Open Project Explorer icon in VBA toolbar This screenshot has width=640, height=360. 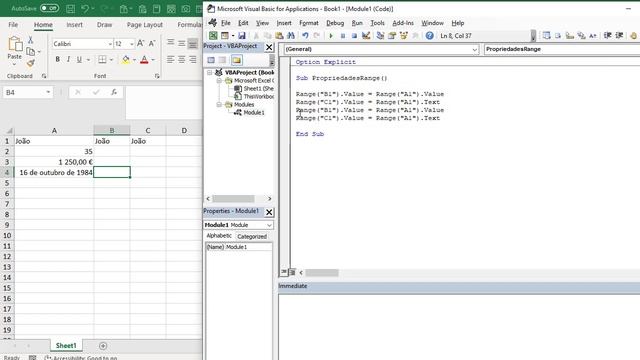(380, 36)
